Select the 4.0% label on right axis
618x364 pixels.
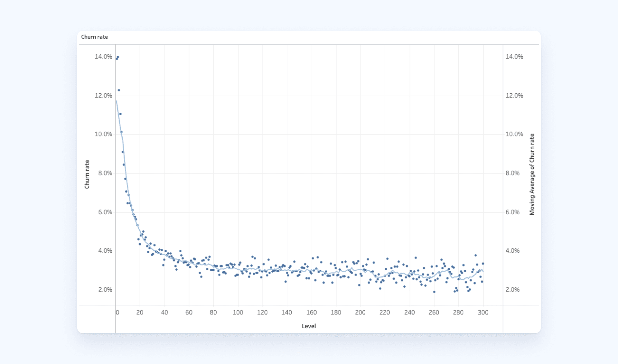coord(512,251)
